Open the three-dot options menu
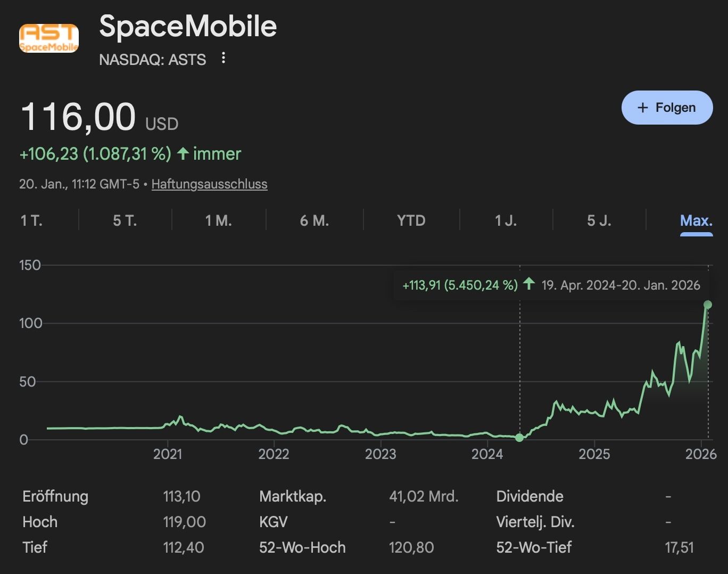Image resolution: width=728 pixels, height=574 pixels. pos(224,58)
